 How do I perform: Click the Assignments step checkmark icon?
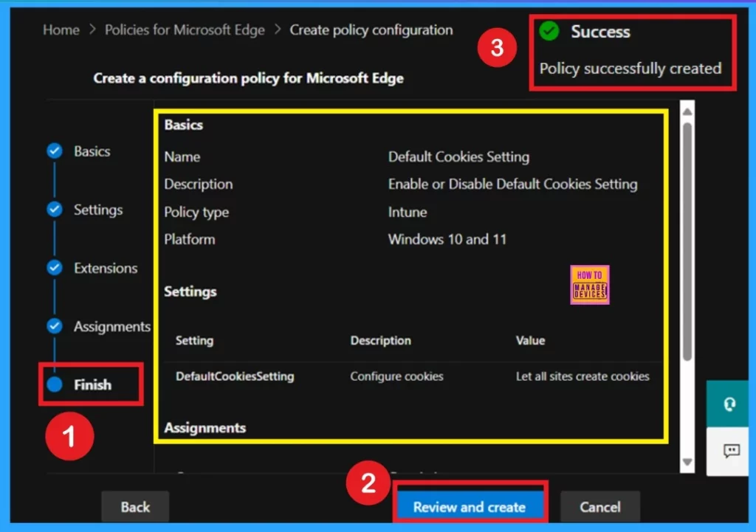click(x=55, y=325)
